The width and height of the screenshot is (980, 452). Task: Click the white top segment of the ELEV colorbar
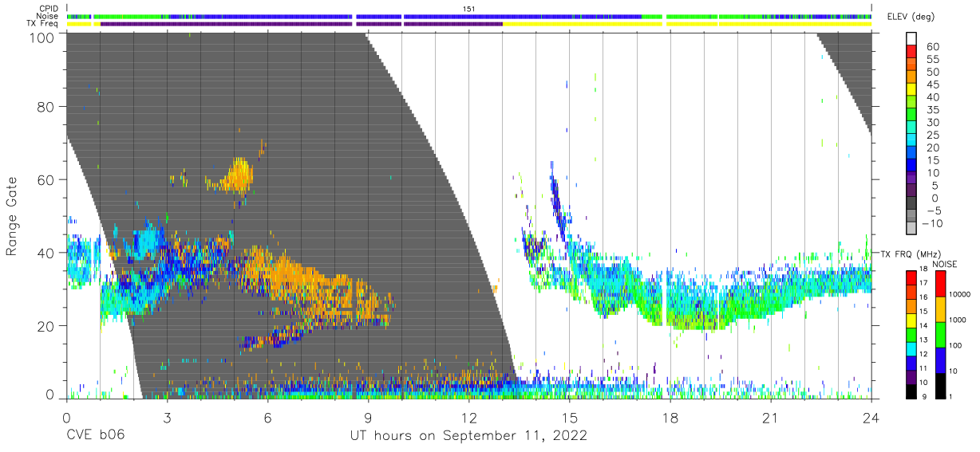click(911, 40)
